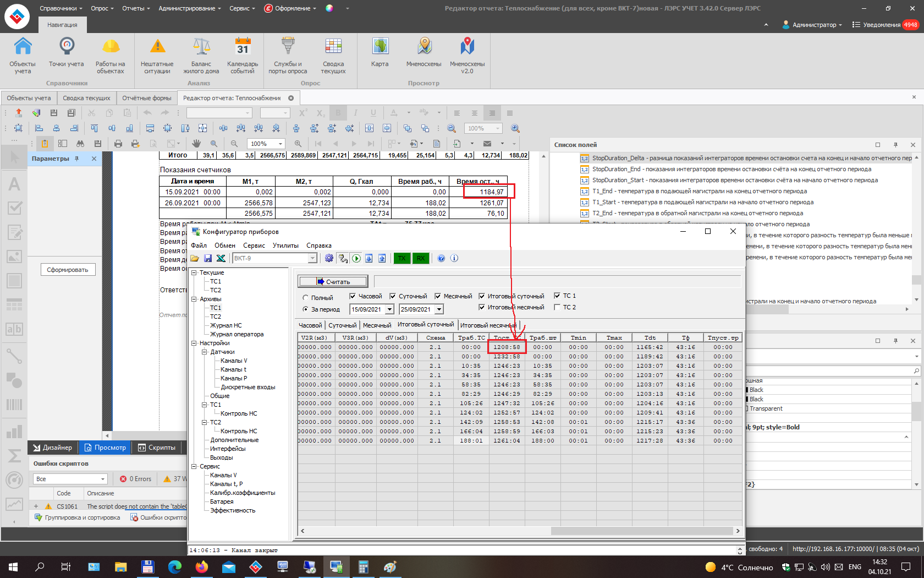
Task: Click the print icon in report preview toolbar
Action: pyautogui.click(x=118, y=144)
